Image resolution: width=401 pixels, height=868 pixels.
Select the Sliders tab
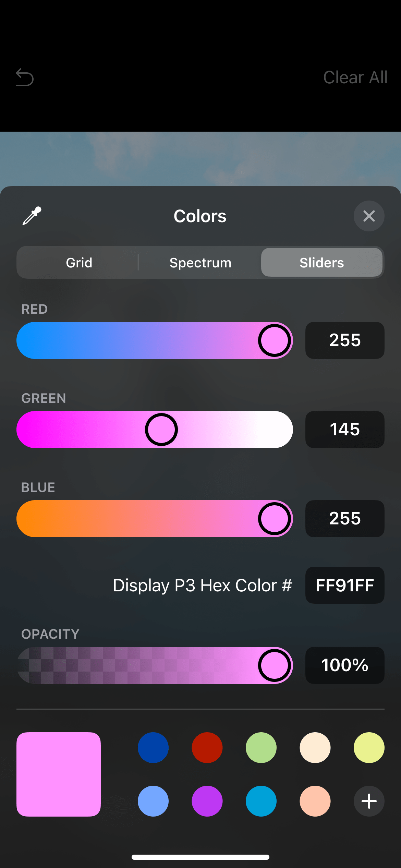coord(321,263)
